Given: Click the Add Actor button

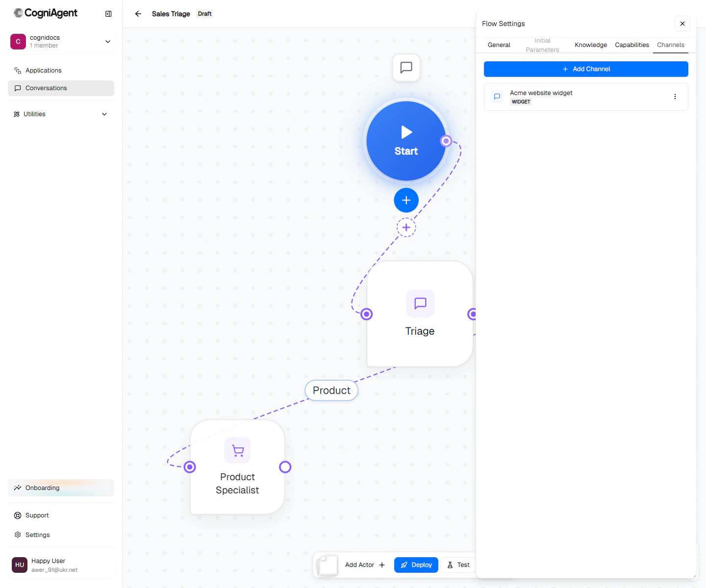Looking at the screenshot, I should click(365, 565).
